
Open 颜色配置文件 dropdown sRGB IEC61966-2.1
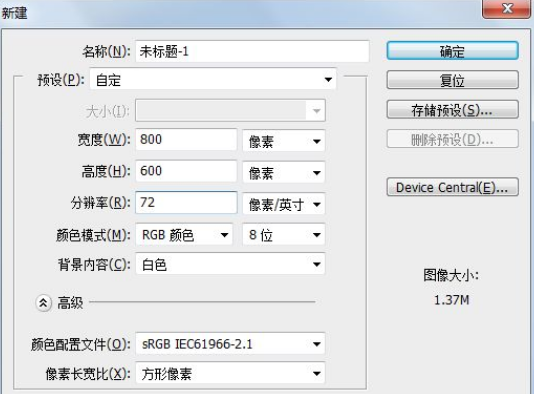coord(230,344)
